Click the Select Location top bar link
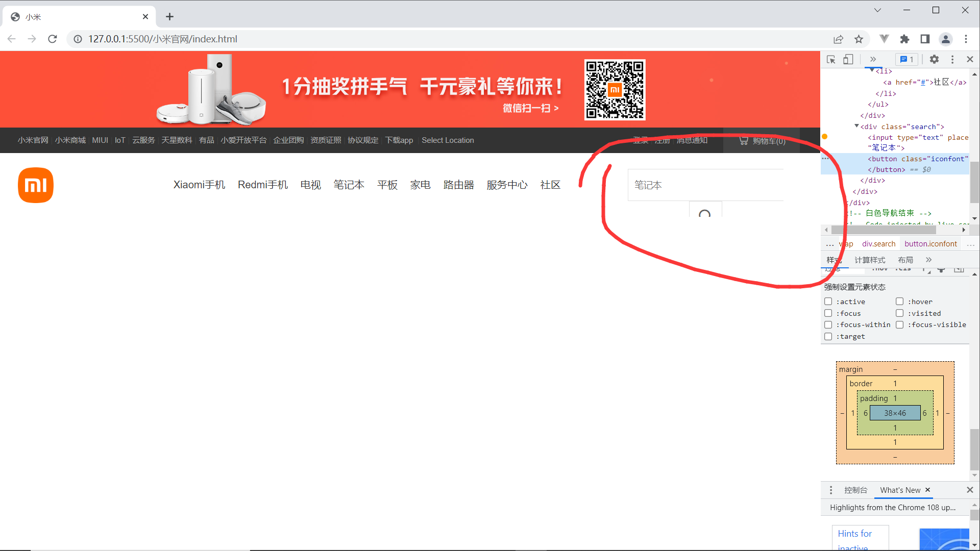The height and width of the screenshot is (551, 980). pyautogui.click(x=448, y=140)
